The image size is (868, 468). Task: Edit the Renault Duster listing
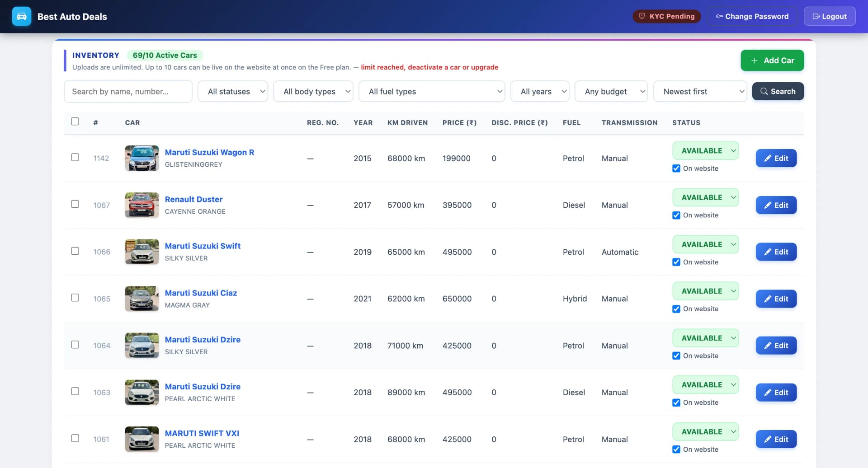point(776,205)
